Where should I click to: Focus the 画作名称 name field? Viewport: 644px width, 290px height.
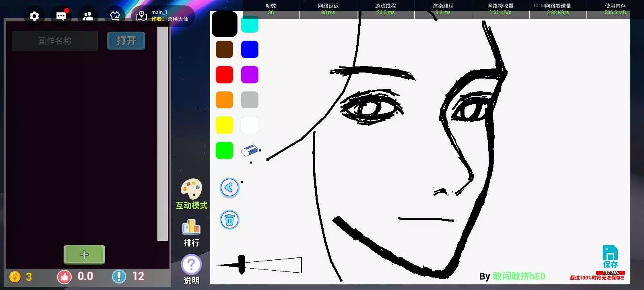(55, 41)
